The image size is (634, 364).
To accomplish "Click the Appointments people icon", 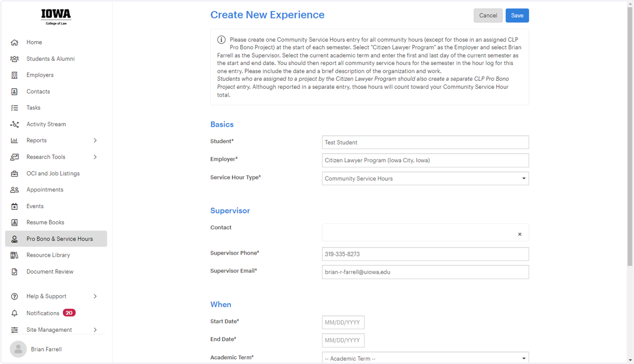I will (x=15, y=190).
